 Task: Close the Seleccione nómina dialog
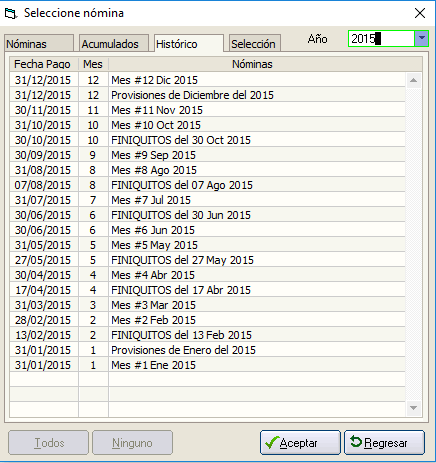420,13
